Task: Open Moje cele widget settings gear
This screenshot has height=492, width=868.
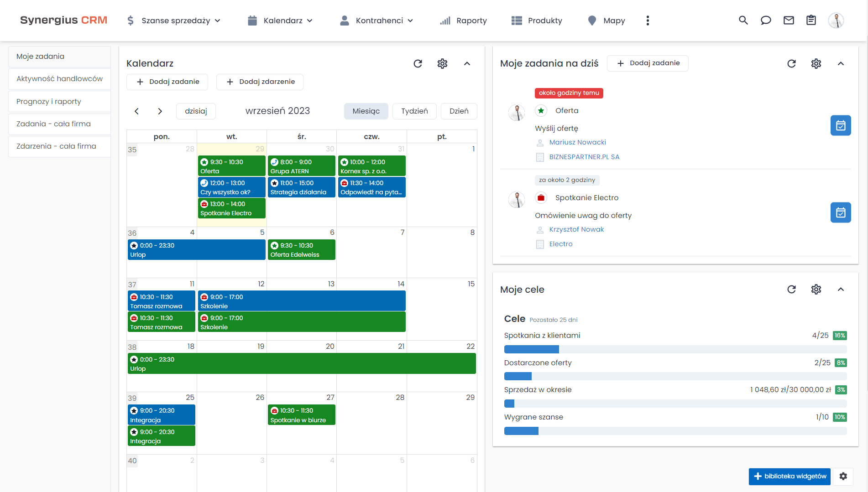Action: coord(816,290)
